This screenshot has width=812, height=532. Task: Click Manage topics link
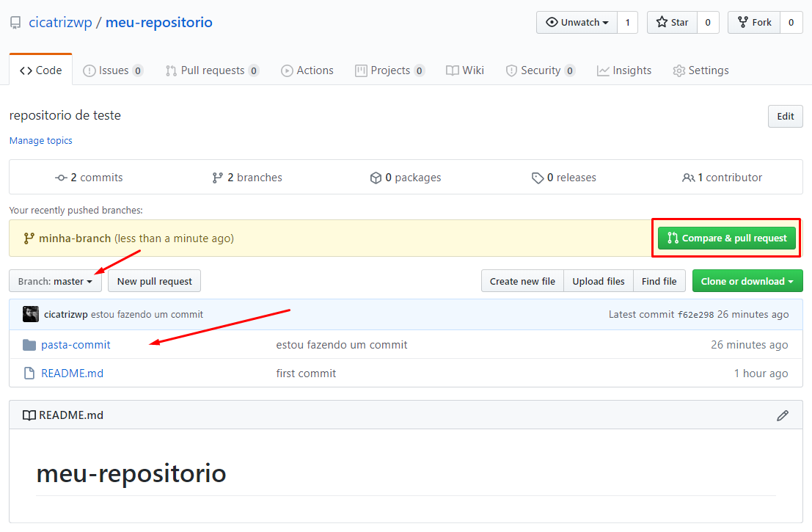pyautogui.click(x=41, y=141)
